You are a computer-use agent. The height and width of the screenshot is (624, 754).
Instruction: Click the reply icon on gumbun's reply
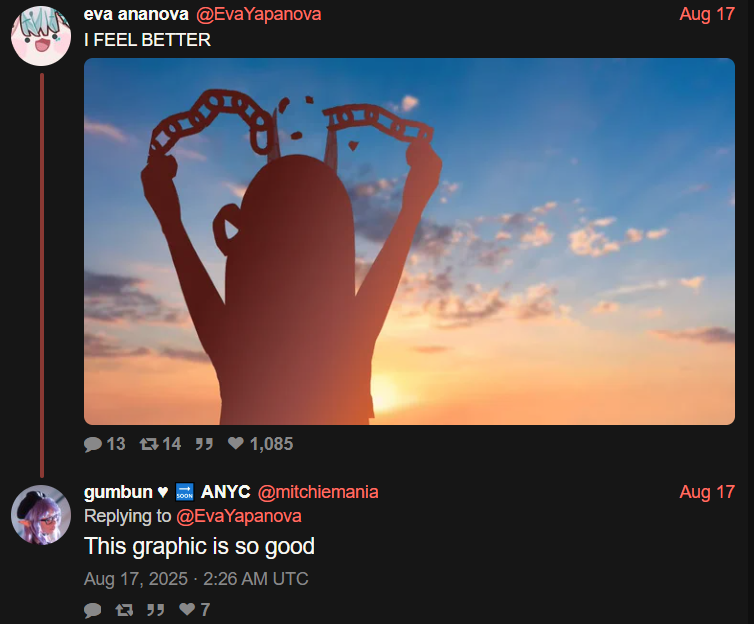tap(93, 610)
